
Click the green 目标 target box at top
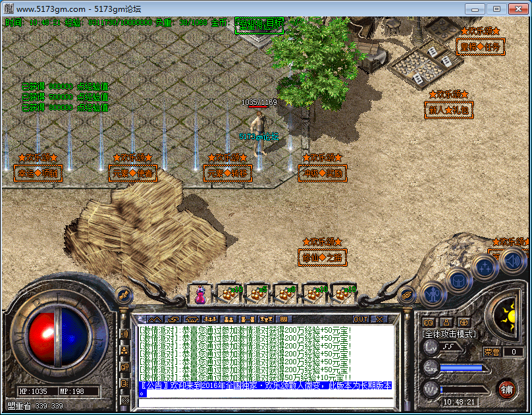(259, 26)
